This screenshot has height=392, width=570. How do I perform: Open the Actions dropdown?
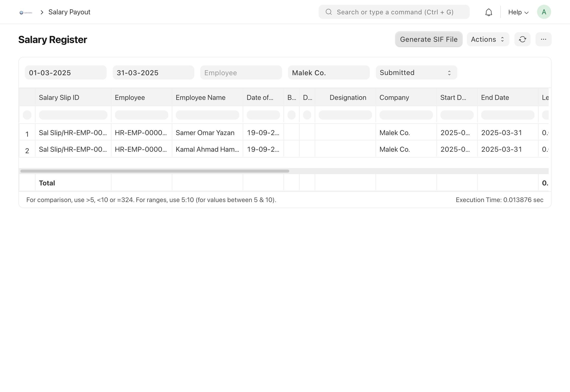pos(488,39)
